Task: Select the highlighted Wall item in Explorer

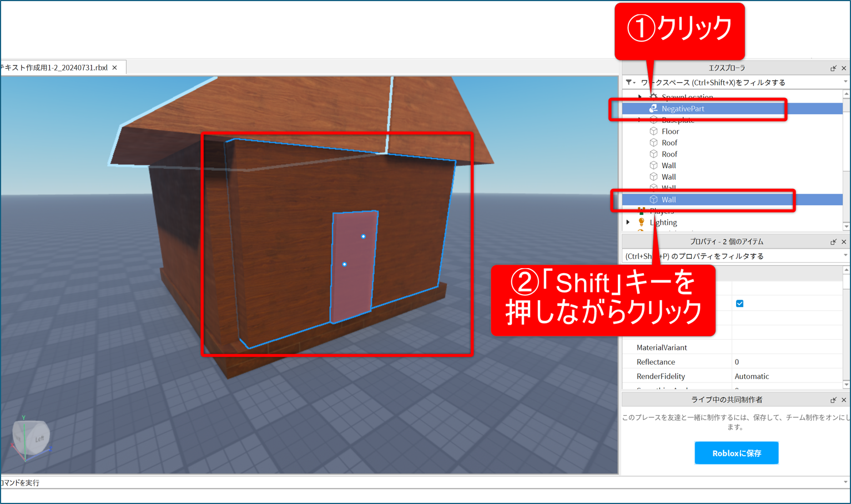Action: click(668, 200)
